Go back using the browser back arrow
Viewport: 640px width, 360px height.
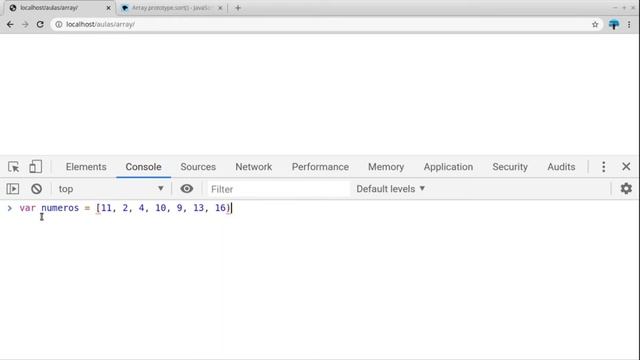click(x=10, y=24)
